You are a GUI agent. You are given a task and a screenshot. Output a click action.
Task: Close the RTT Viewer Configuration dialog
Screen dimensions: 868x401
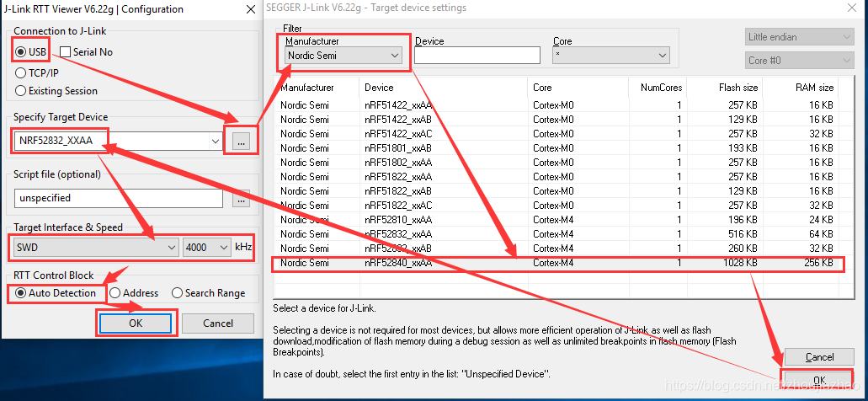tap(250, 9)
